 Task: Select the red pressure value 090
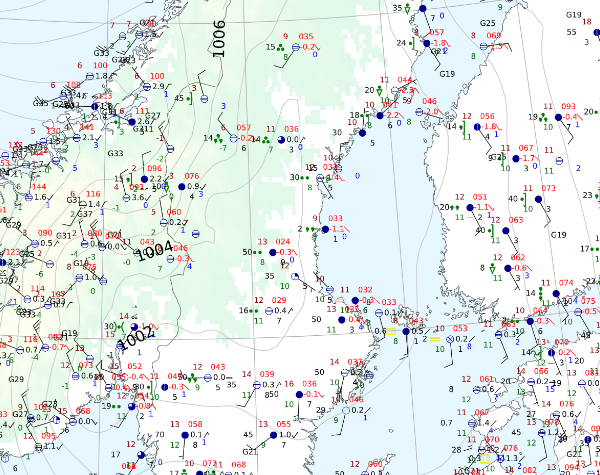(x=45, y=233)
